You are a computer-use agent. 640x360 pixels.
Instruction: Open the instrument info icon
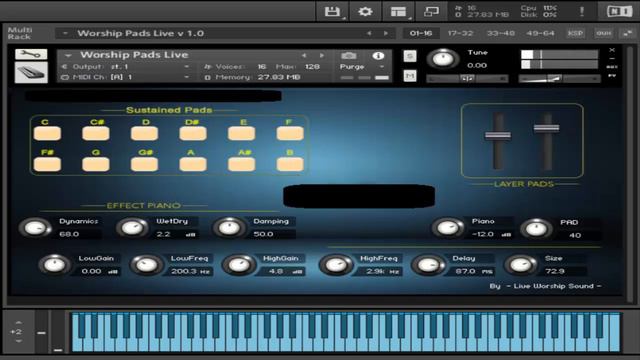point(378,56)
